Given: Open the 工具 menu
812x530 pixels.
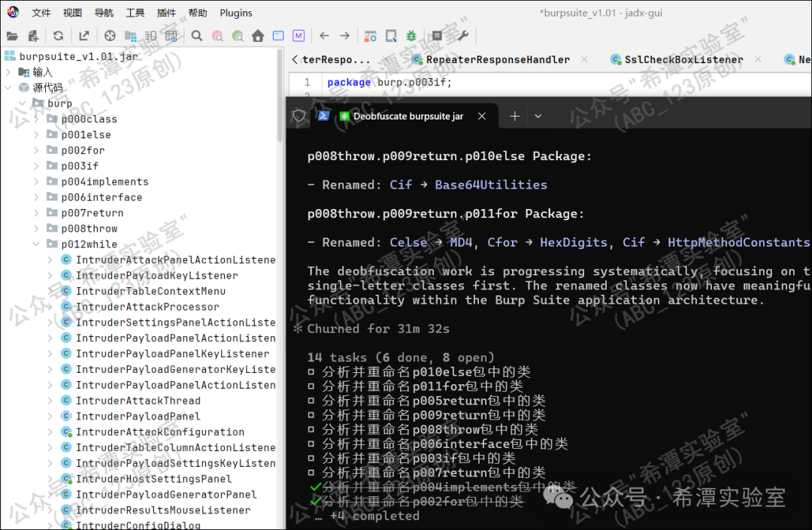Looking at the screenshot, I should pyautogui.click(x=135, y=13).
